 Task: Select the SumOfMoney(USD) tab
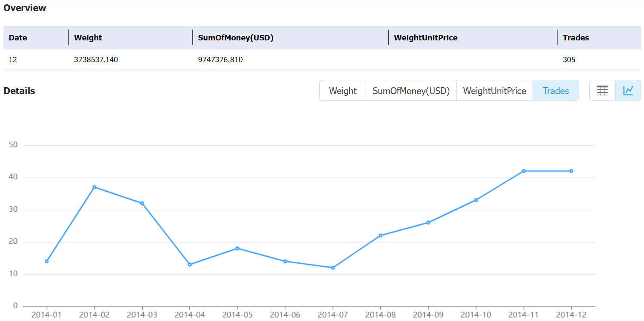point(411,91)
